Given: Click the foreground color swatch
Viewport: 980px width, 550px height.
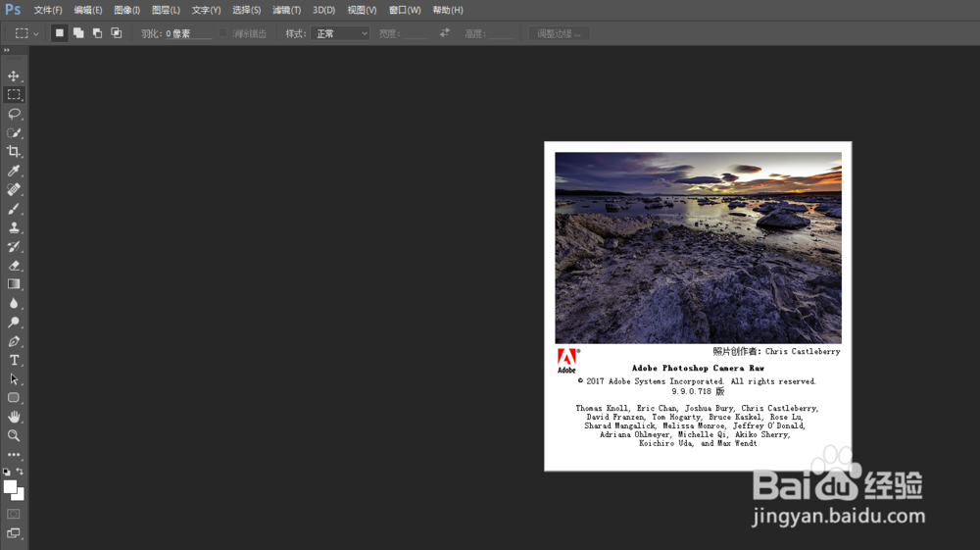Looking at the screenshot, I should [x=10, y=487].
